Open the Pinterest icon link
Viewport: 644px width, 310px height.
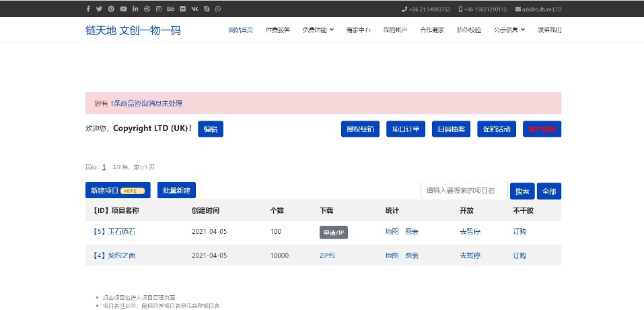point(111,9)
